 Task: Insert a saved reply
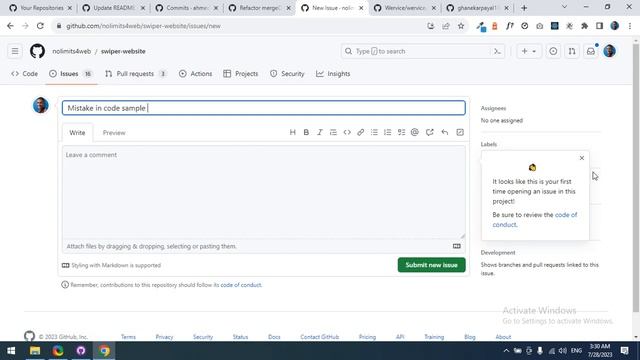click(444, 132)
